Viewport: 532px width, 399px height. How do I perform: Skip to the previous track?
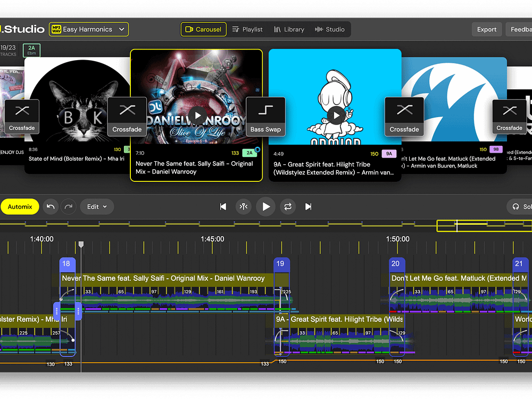coord(223,206)
